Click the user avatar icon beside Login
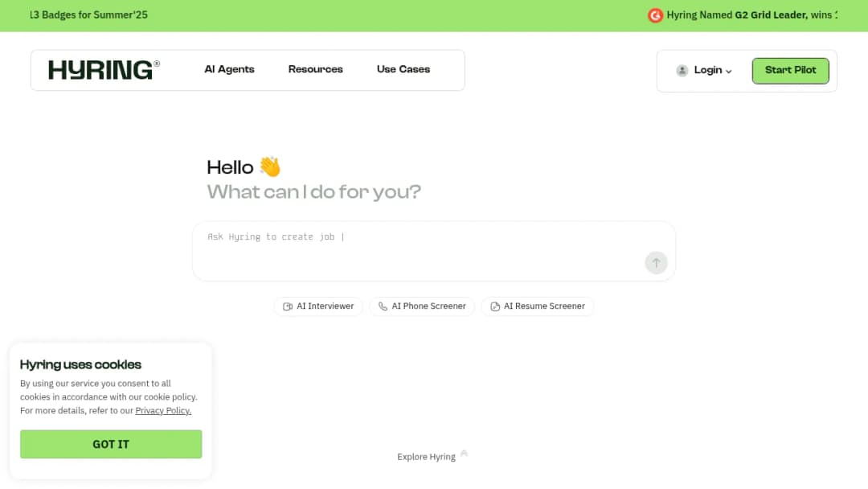The width and height of the screenshot is (868, 489). pos(682,70)
